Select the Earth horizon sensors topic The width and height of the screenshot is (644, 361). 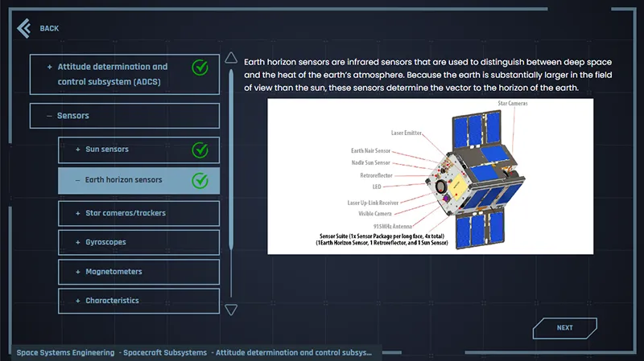123,180
